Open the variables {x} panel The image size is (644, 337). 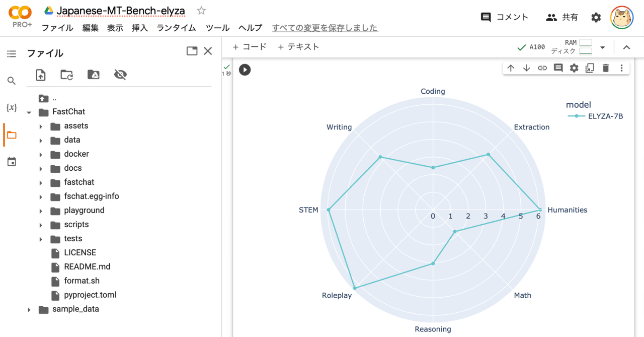[x=11, y=107]
